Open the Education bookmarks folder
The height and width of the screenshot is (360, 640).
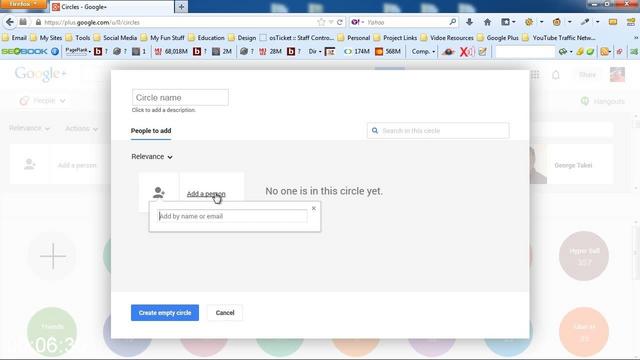(x=206, y=38)
